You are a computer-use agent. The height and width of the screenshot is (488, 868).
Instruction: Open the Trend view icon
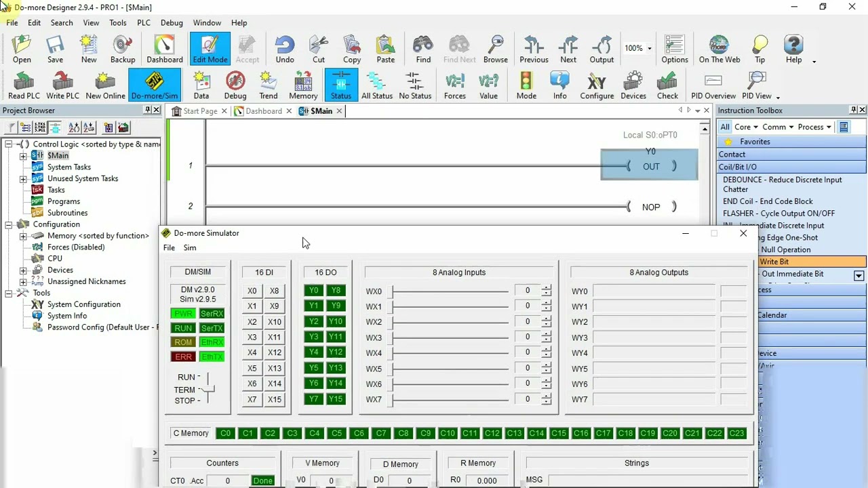[x=269, y=85]
